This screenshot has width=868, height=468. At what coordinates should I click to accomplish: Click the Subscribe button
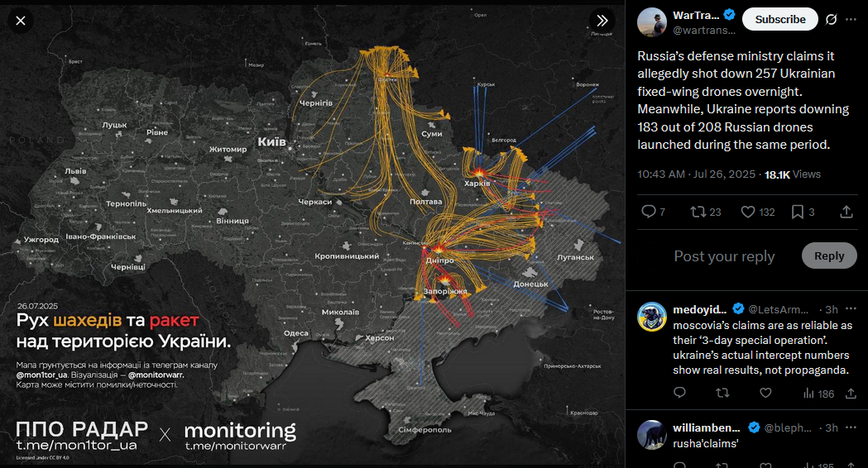(x=780, y=19)
